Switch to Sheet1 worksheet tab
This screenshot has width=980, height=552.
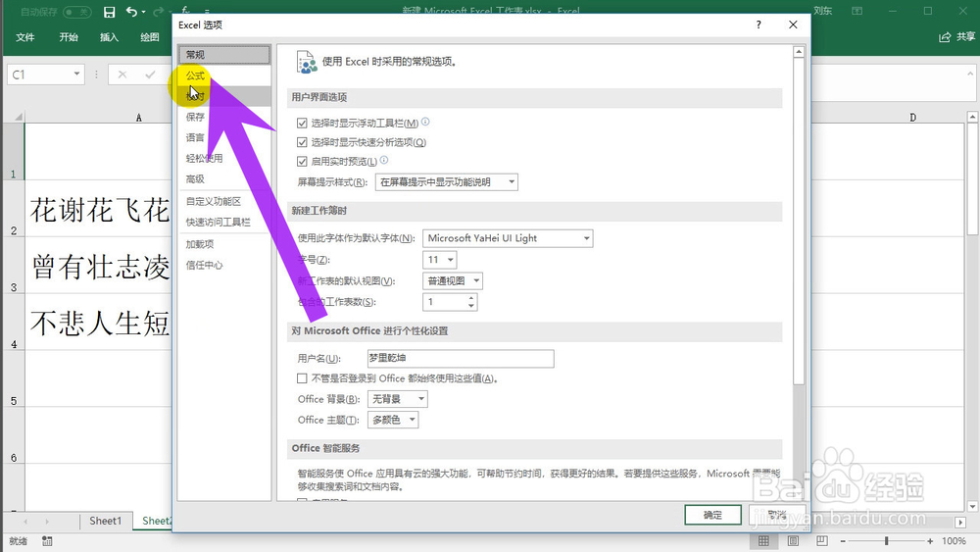pos(106,521)
